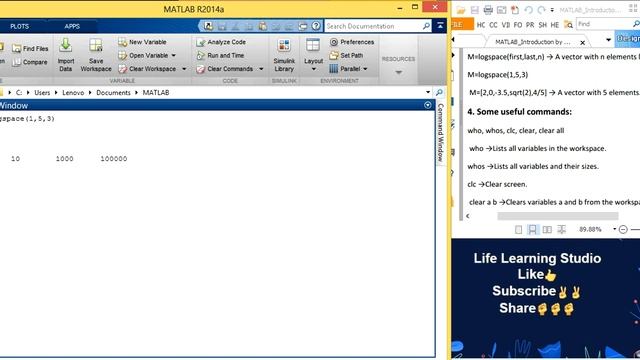Image resolution: width=640 pixels, height=360 pixels.
Task: Open the Parallel dropdown menu
Action: point(349,69)
